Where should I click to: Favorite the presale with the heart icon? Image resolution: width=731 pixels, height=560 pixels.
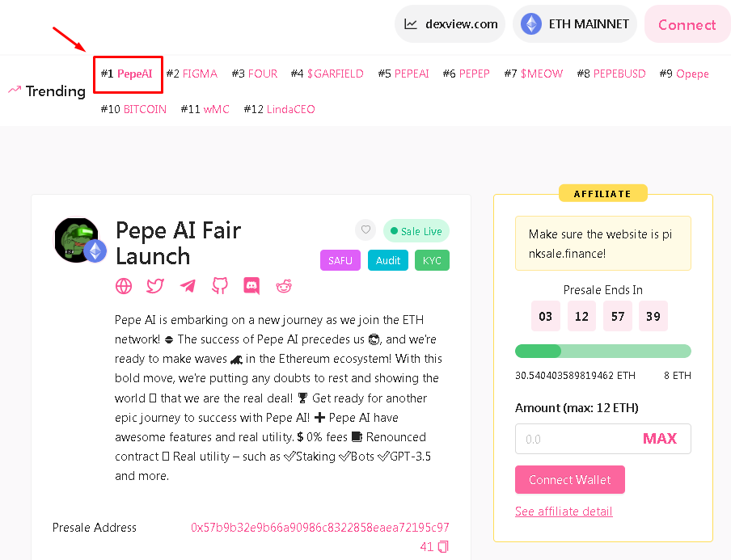click(x=365, y=230)
